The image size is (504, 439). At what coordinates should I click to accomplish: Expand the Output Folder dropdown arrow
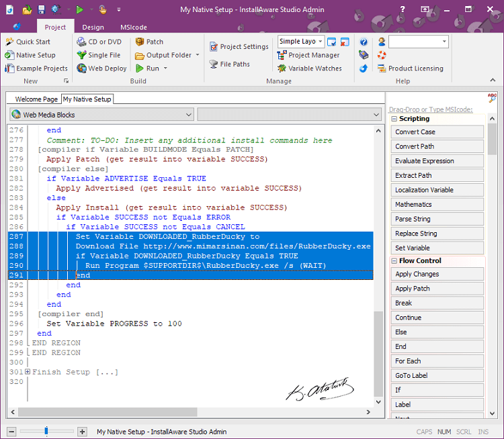(x=198, y=55)
